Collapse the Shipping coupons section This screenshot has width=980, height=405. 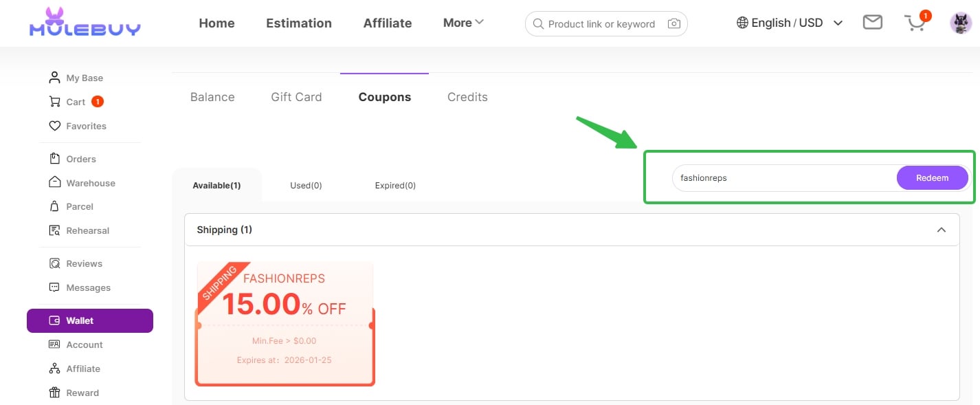click(941, 230)
